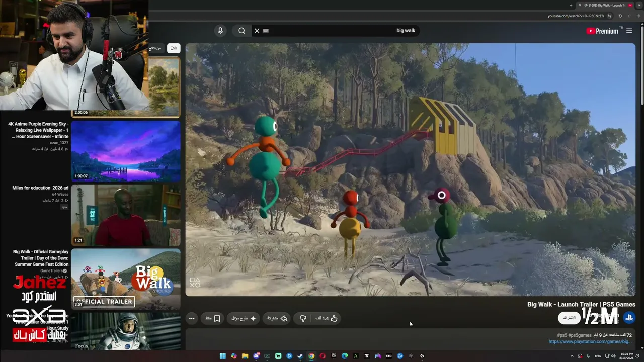Save the video with the bookmark button
Image resolution: width=644 pixels, height=362 pixels.
(213, 318)
